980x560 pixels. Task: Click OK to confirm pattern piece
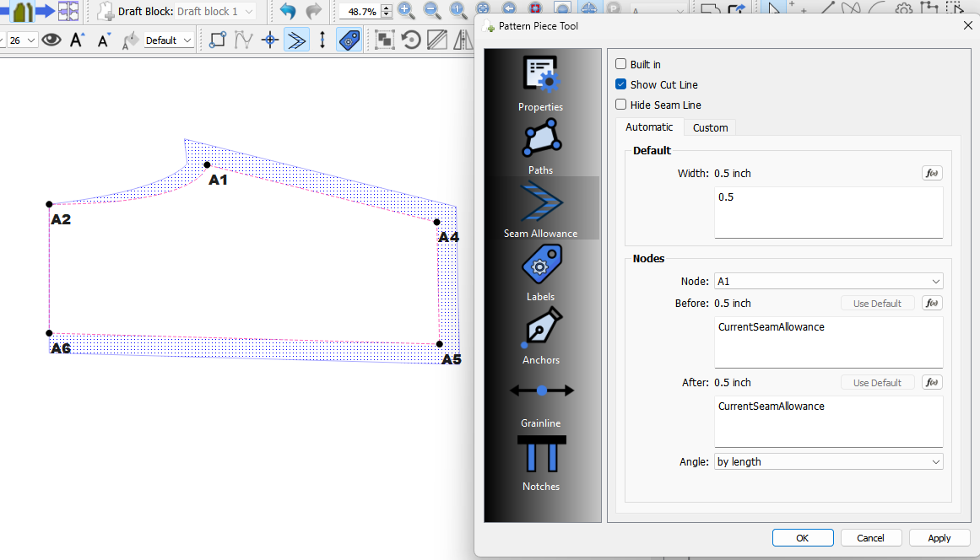803,537
